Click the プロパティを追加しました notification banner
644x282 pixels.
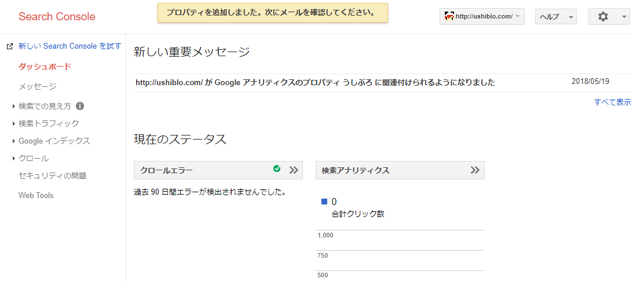coord(273,13)
